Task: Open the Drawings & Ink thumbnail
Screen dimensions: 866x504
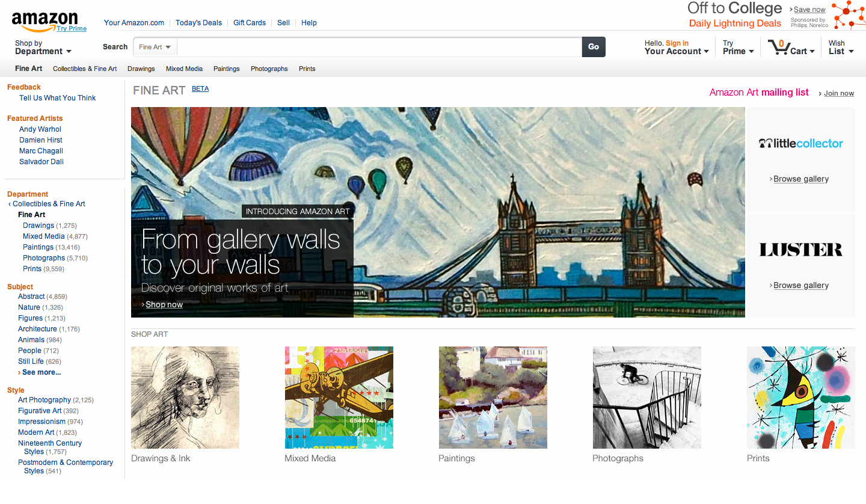Action: (x=185, y=398)
